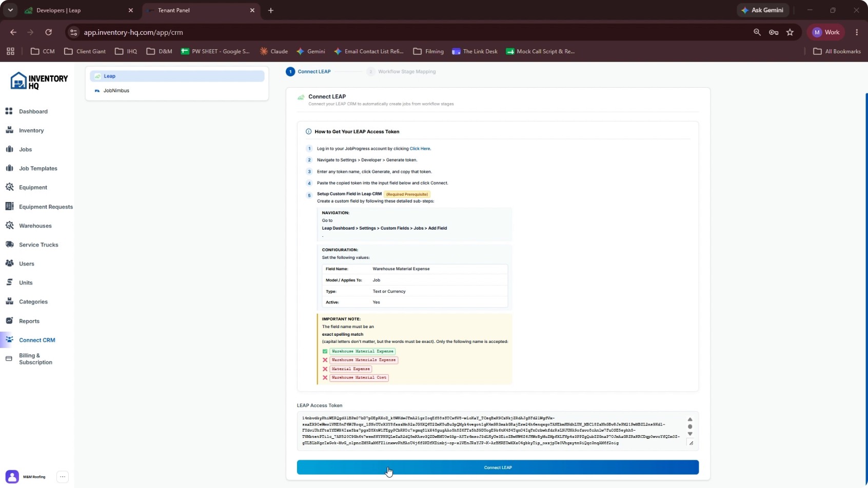Select JobNimbus CRM in the list
This screenshot has height=488, width=868.
[x=177, y=90]
